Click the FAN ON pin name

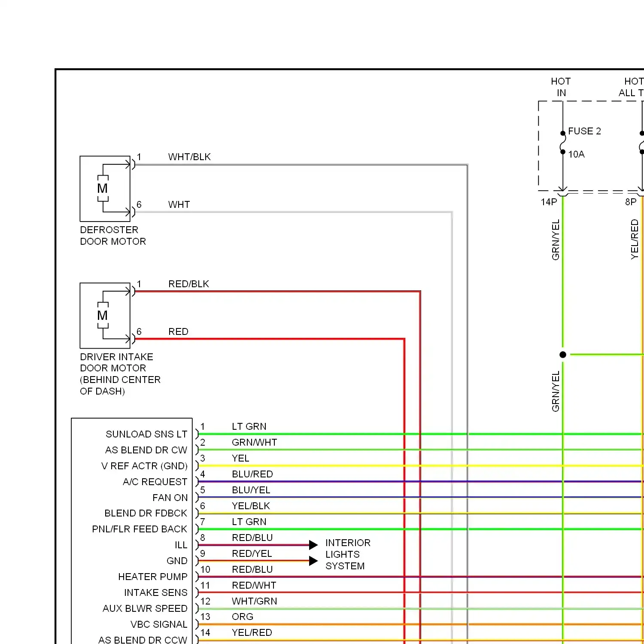point(170,498)
